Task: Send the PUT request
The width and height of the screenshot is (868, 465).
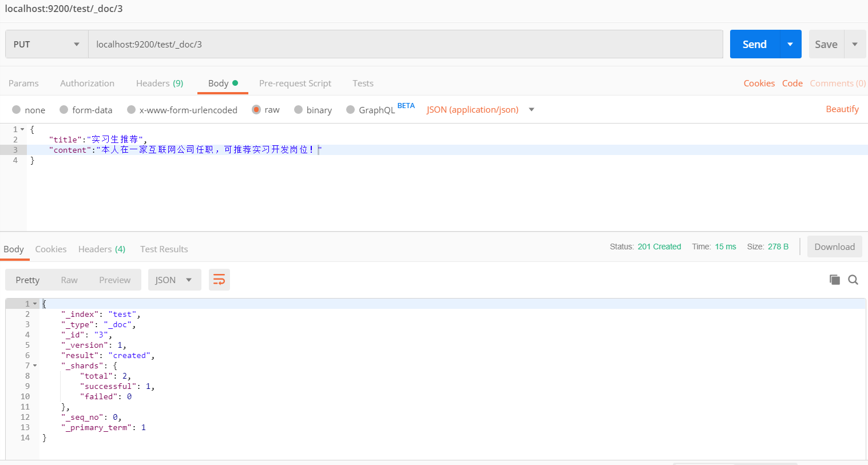Action: [x=755, y=44]
